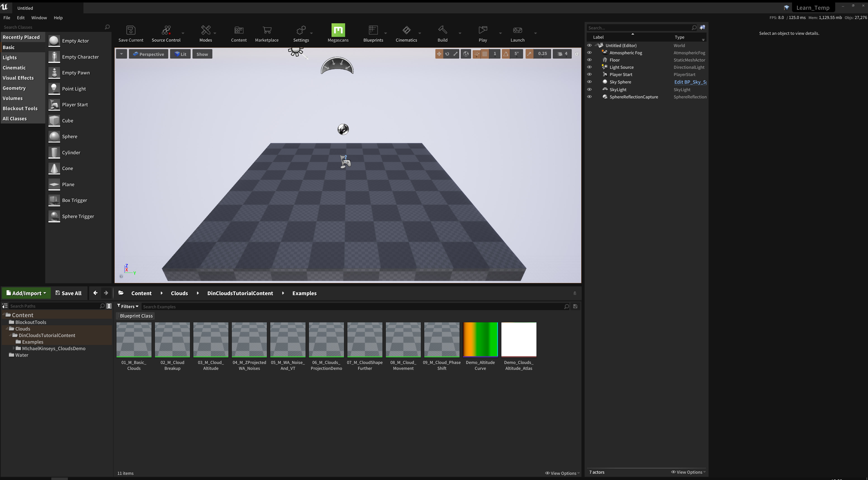Open the Window menu
The height and width of the screenshot is (480, 868).
39,17
